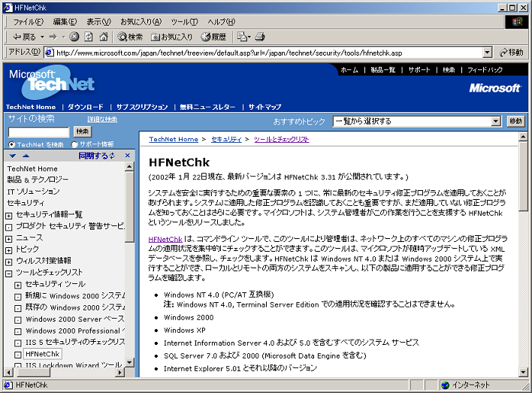This screenshot has width=532, height=393.
Task: Go to the home page via Home icon
Action: click(104, 37)
